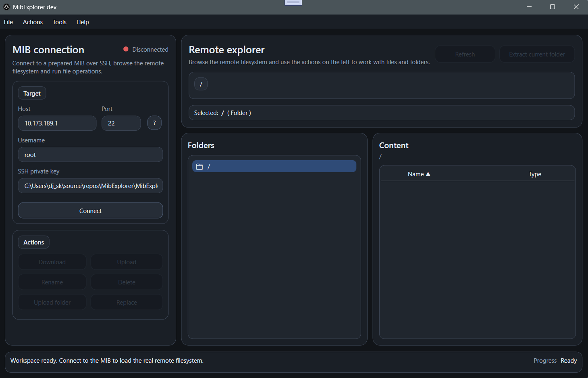This screenshot has height=378, width=588.
Task: Click the red Disconnected status indicator
Action: (x=125, y=49)
